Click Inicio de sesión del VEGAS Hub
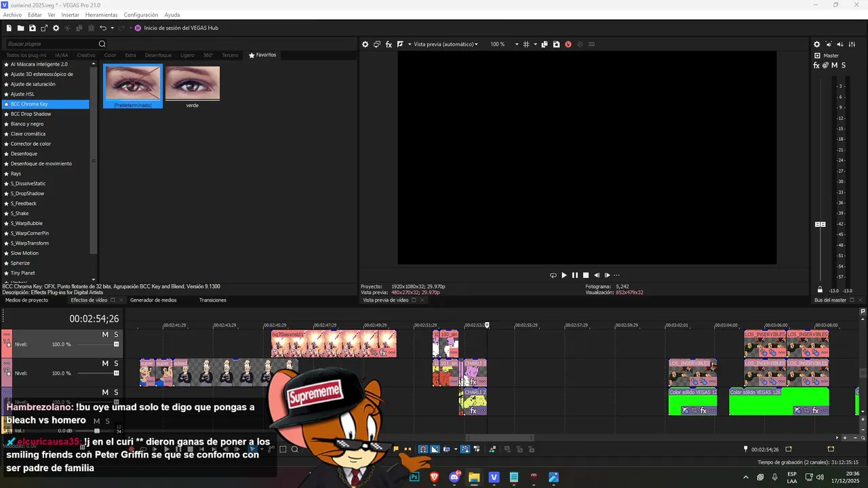868x488 pixels. pos(181,28)
